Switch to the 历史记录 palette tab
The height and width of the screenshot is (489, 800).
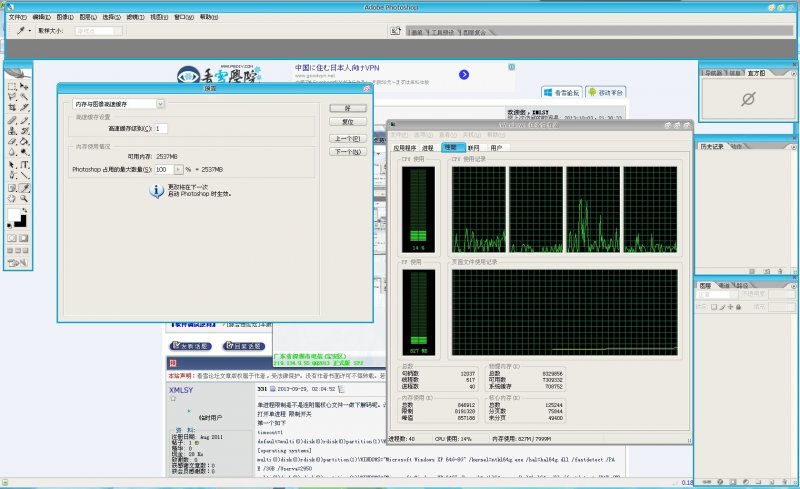point(712,146)
